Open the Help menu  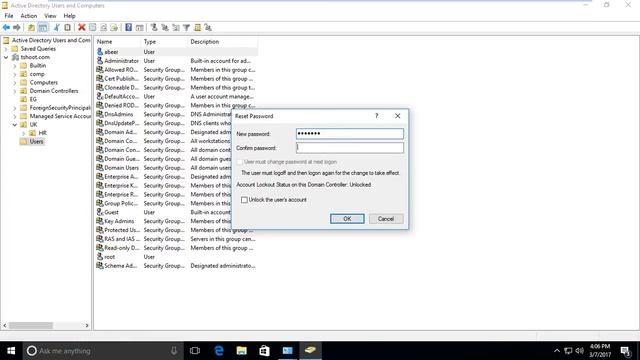coord(69,16)
